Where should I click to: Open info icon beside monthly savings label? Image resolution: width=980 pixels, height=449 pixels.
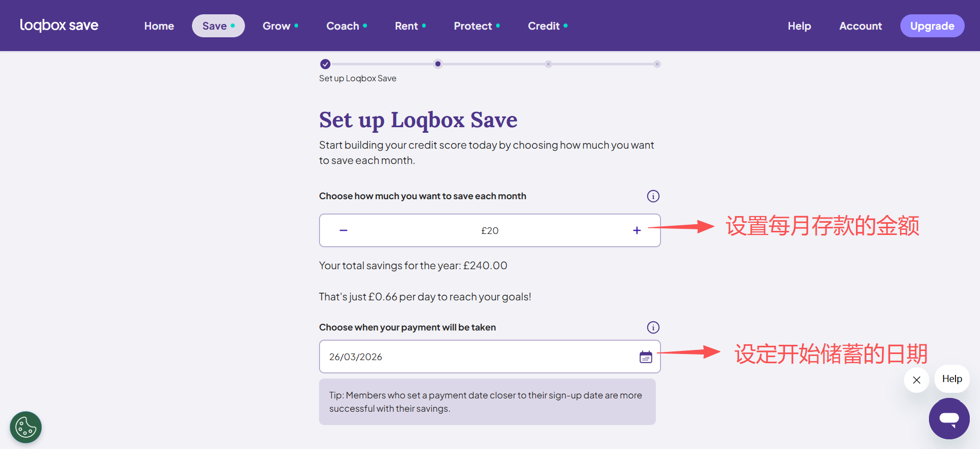653,196
